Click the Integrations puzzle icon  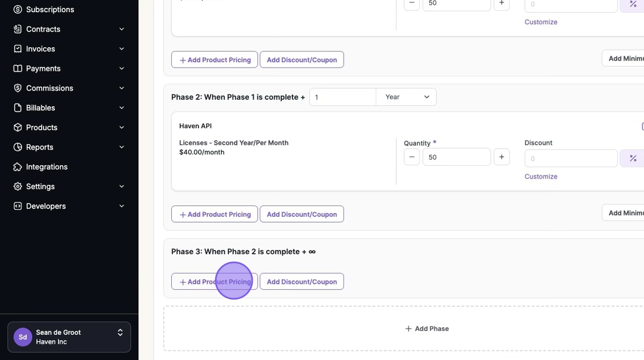(18, 167)
